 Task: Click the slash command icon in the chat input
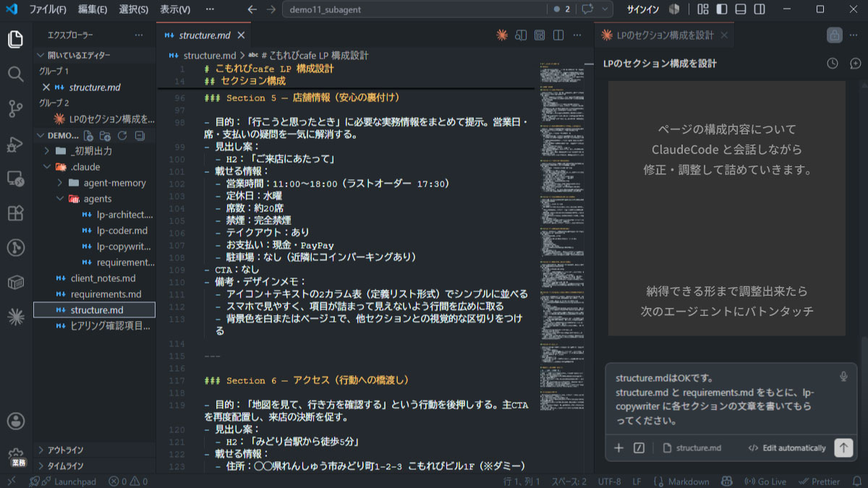click(x=639, y=448)
